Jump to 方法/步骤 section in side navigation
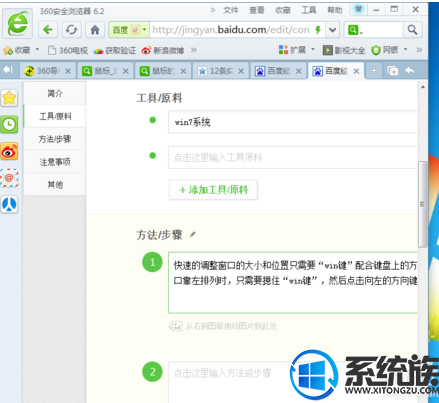The image size is (439, 403). coord(55,139)
